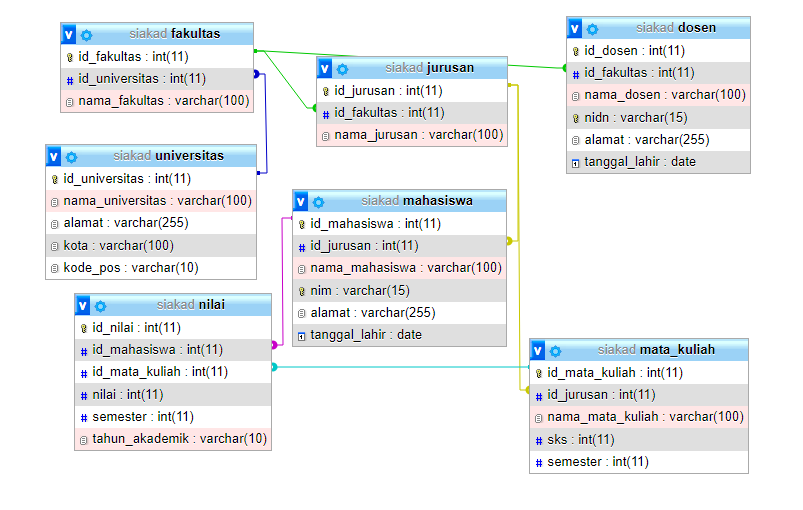Open the gear options of universitas table
Screen dimensions: 803x510
pos(72,157)
